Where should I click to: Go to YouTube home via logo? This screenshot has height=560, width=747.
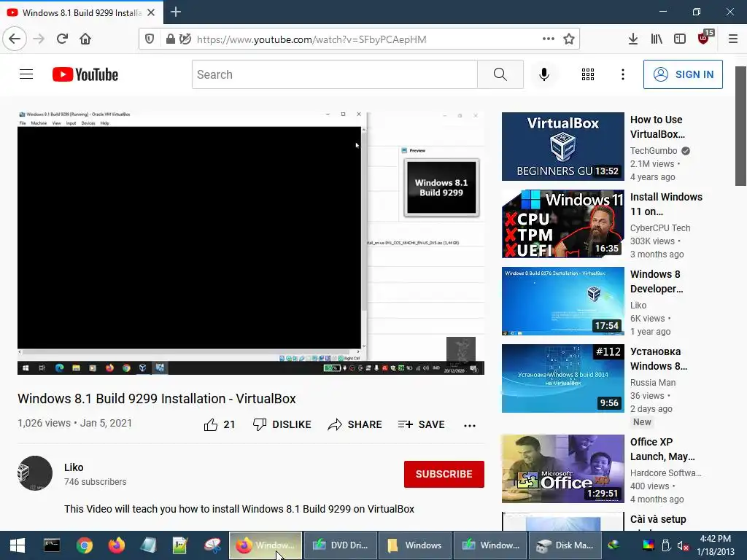pos(85,74)
